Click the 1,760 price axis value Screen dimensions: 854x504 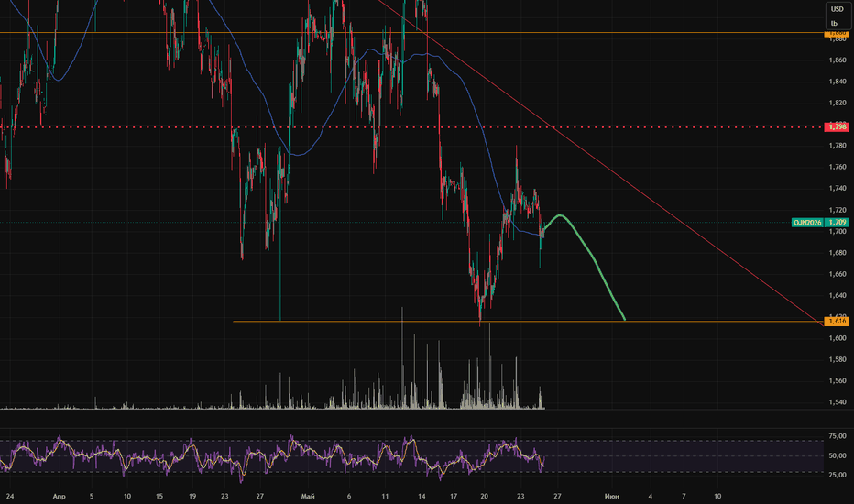(838, 167)
